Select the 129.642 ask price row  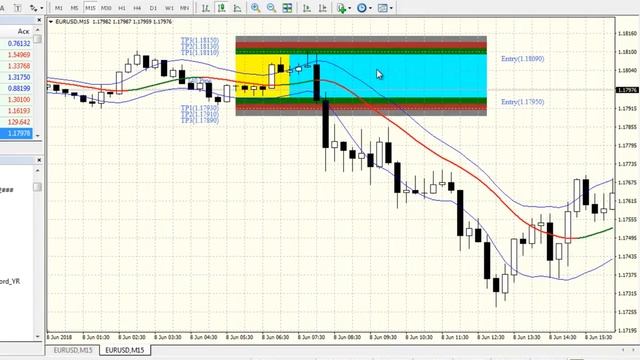(x=16, y=122)
